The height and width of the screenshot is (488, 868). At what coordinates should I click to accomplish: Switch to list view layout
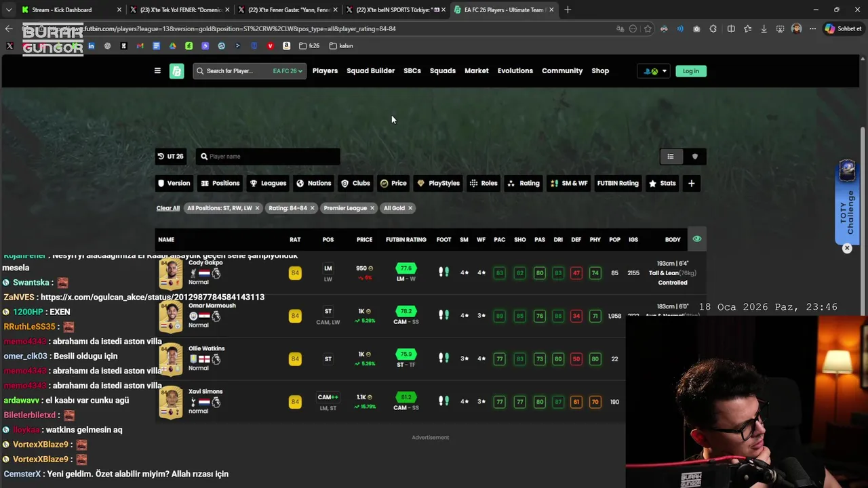click(671, 157)
